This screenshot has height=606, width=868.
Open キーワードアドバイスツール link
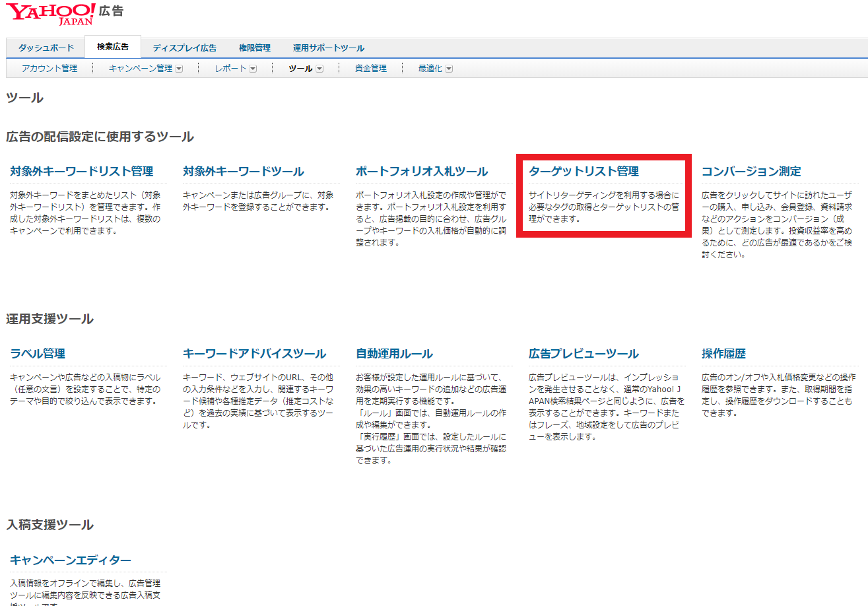pos(255,353)
